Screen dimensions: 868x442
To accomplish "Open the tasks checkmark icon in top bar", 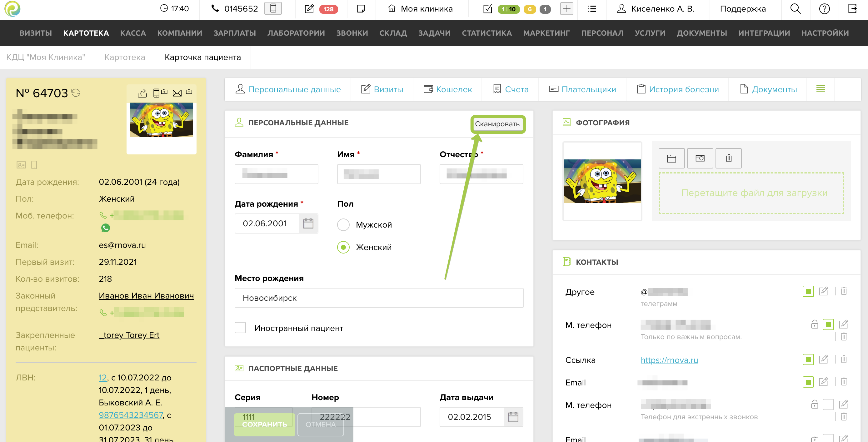I will (487, 9).
